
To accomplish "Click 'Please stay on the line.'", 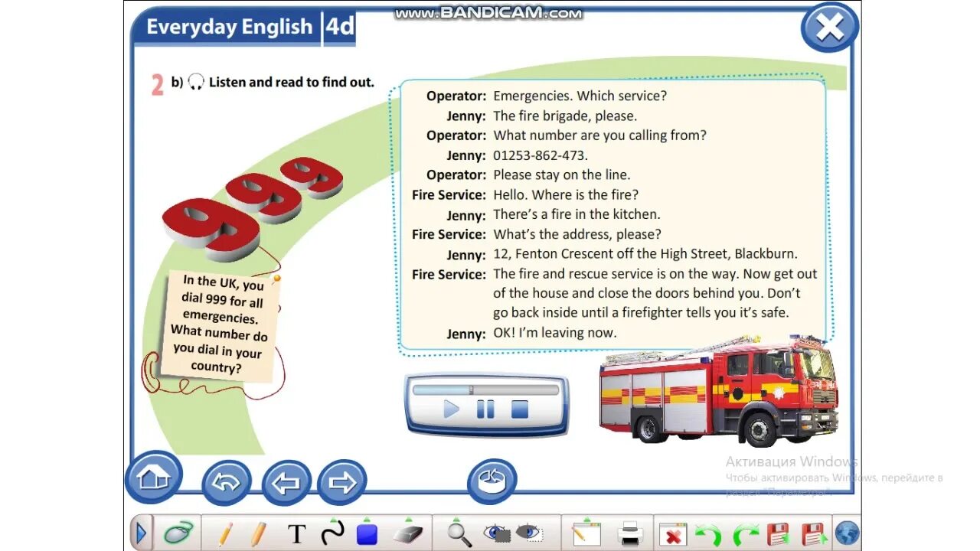I will pos(562,174).
